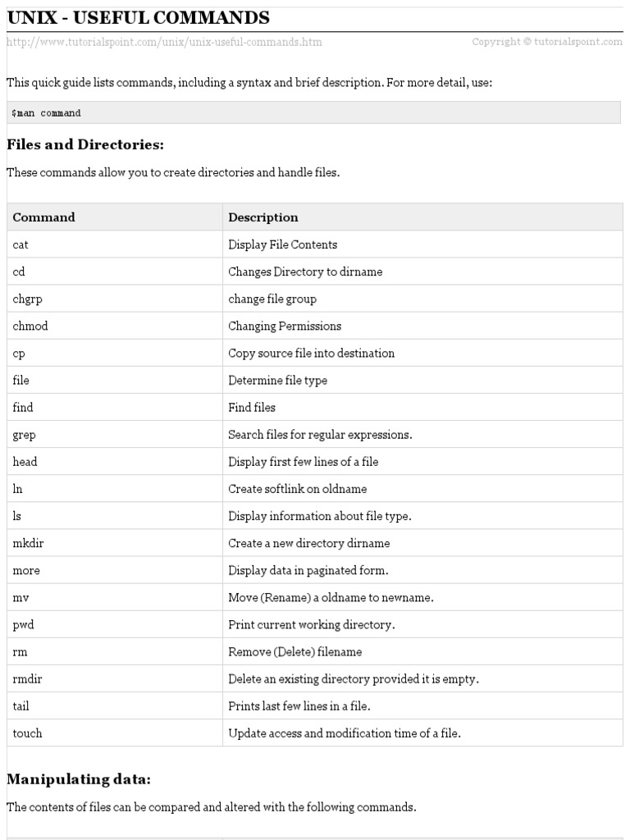This screenshot has height=840, width=630.
Task: Click the Copyright tutorialspoint.com text
Action: click(547, 42)
